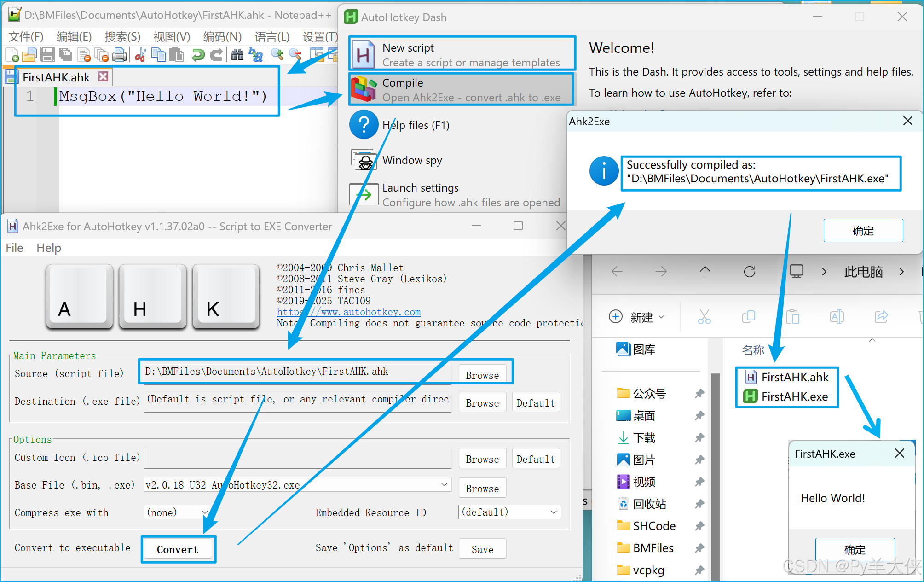Screen dimensions: 924x582
Task: Expand the Base File dropdown
Action: (x=444, y=485)
